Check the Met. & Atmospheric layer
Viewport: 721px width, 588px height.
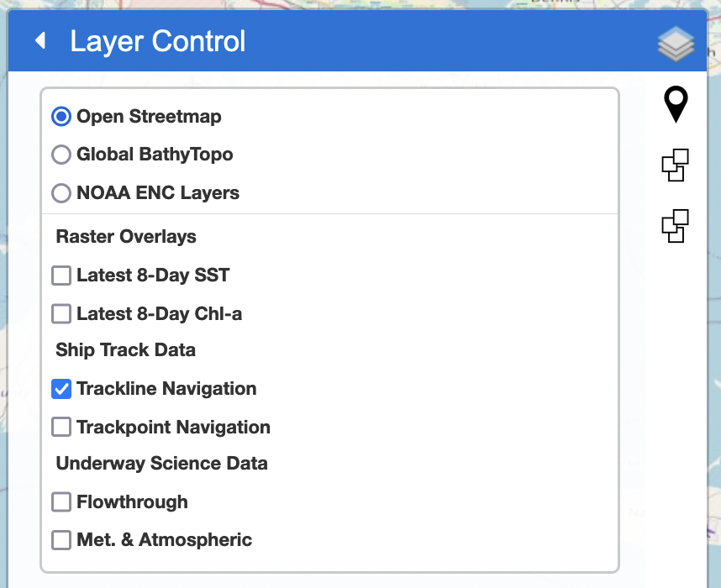click(61, 540)
